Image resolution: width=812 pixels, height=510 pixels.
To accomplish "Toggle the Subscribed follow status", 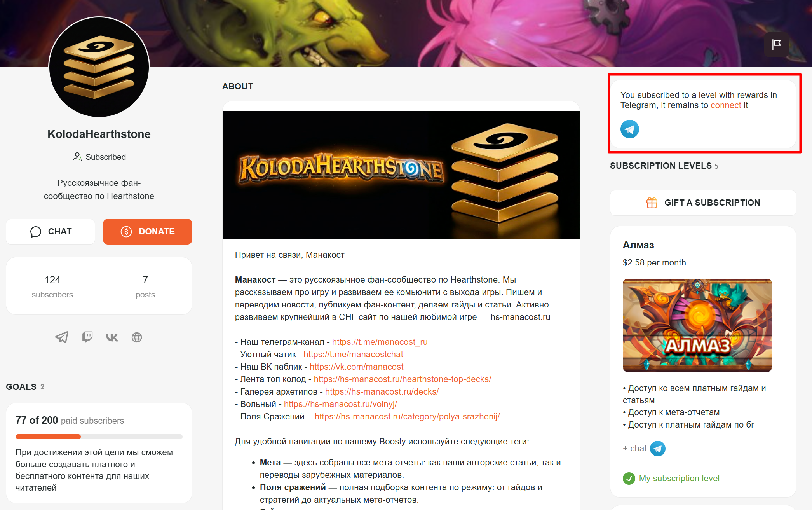I will (99, 157).
